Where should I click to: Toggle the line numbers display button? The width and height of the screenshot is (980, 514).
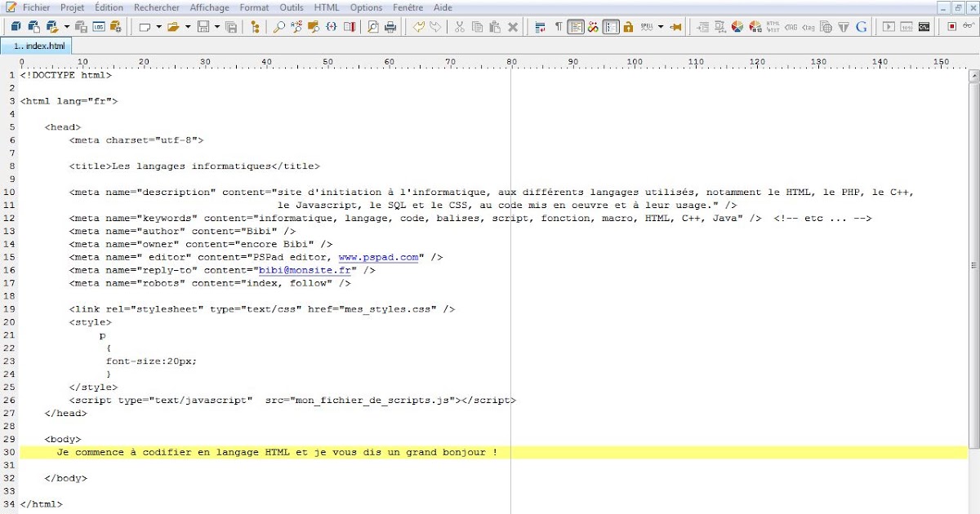[611, 27]
